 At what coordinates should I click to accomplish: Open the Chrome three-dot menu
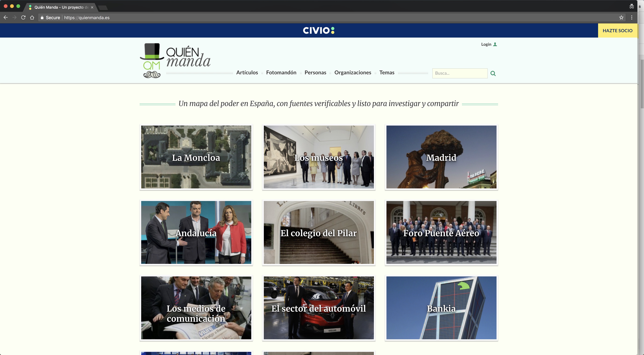pos(632,17)
